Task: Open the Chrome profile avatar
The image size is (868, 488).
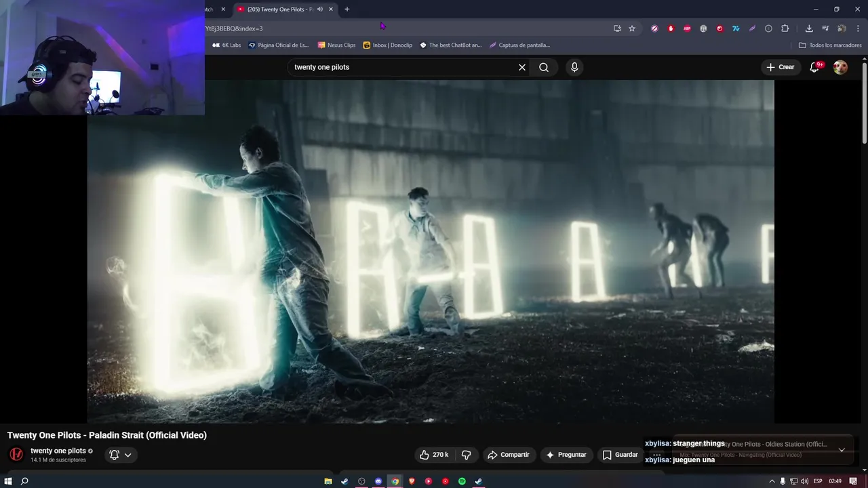Action: click(x=842, y=28)
